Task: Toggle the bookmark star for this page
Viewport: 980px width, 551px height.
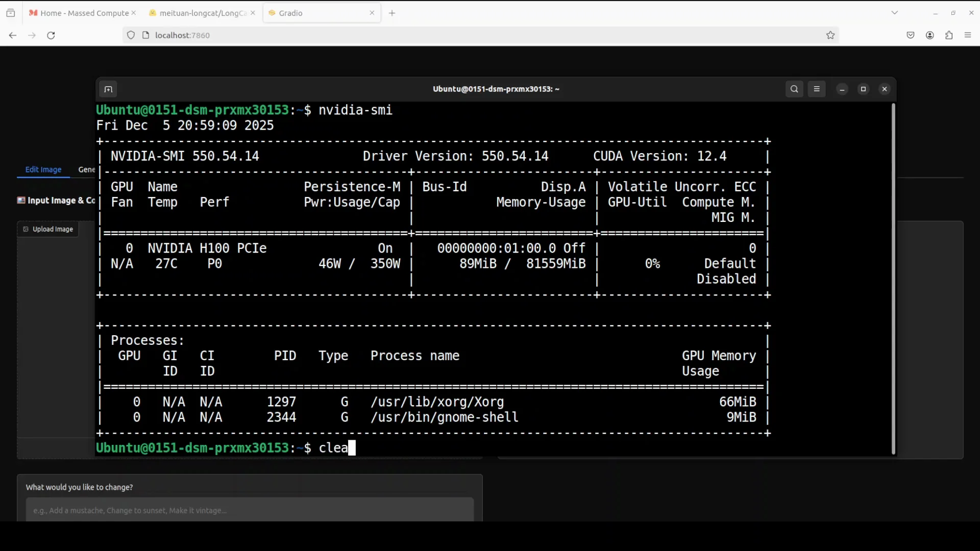Action: [830, 35]
